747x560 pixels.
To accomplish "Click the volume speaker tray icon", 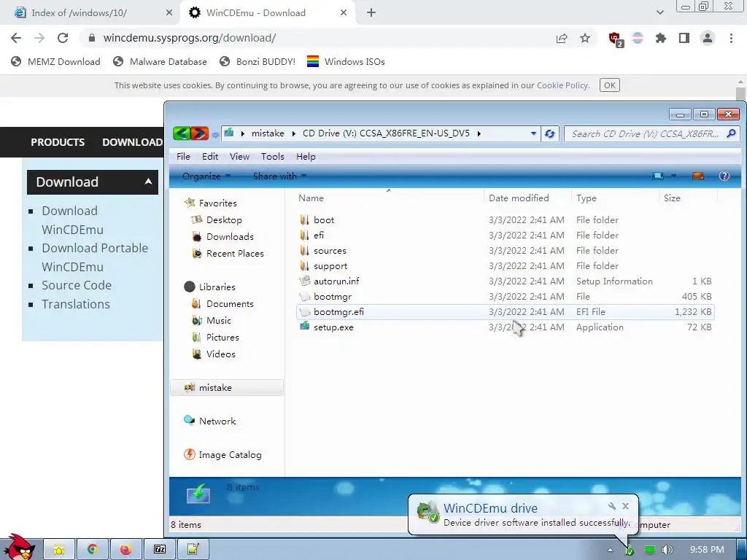I will (x=667, y=550).
